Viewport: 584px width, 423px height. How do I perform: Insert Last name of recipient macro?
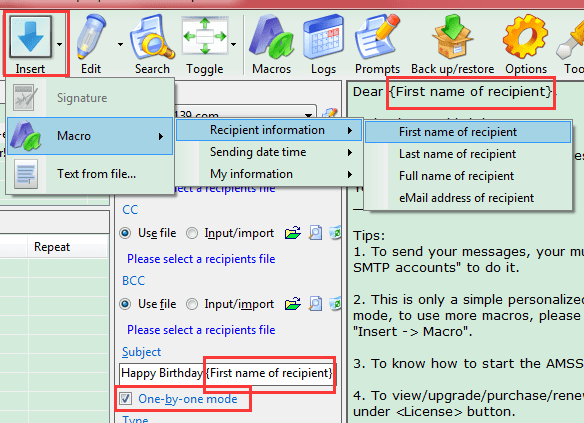click(468, 154)
